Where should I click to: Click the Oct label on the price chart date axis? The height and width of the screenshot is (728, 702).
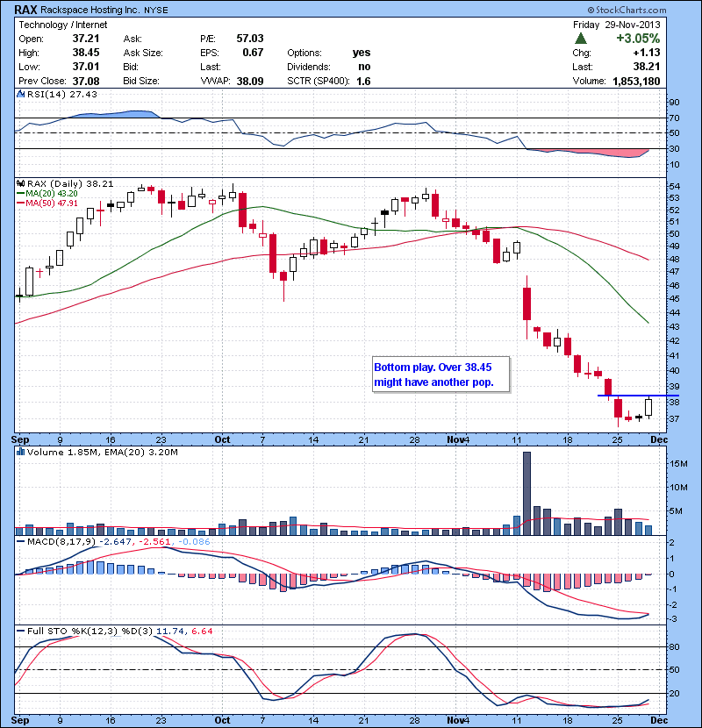(222, 439)
